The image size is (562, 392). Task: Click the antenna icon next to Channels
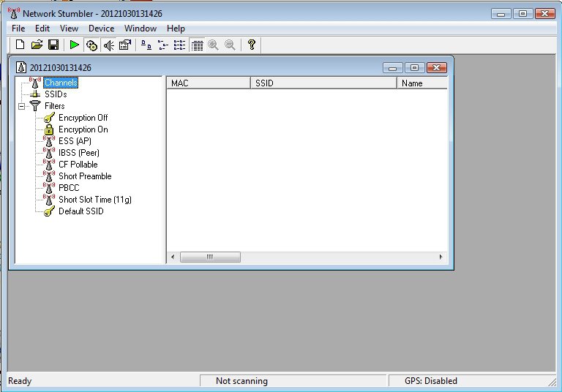coord(35,83)
